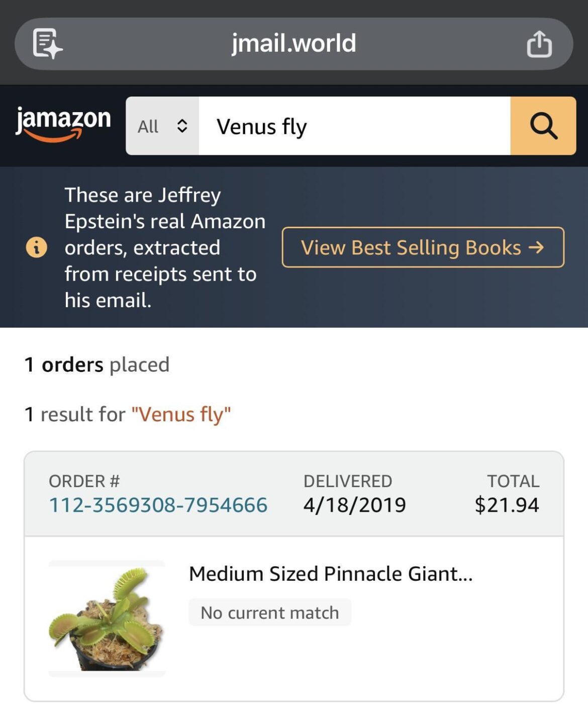Click the info icon next to the disclaimer

[36, 247]
